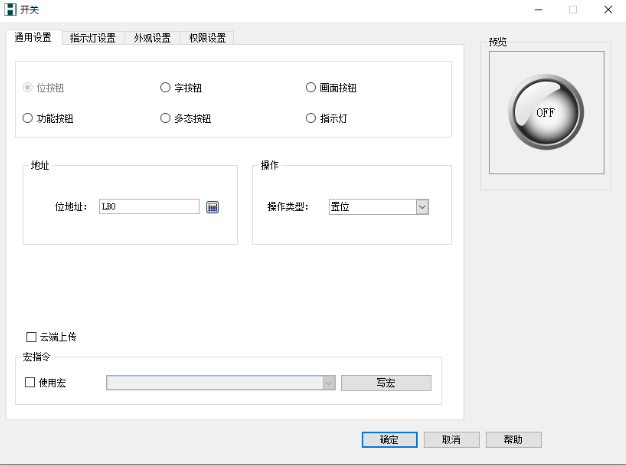Viewport: 626px width, 466px height.
Task: Click the 开关 window title icon
Action: [11, 9]
